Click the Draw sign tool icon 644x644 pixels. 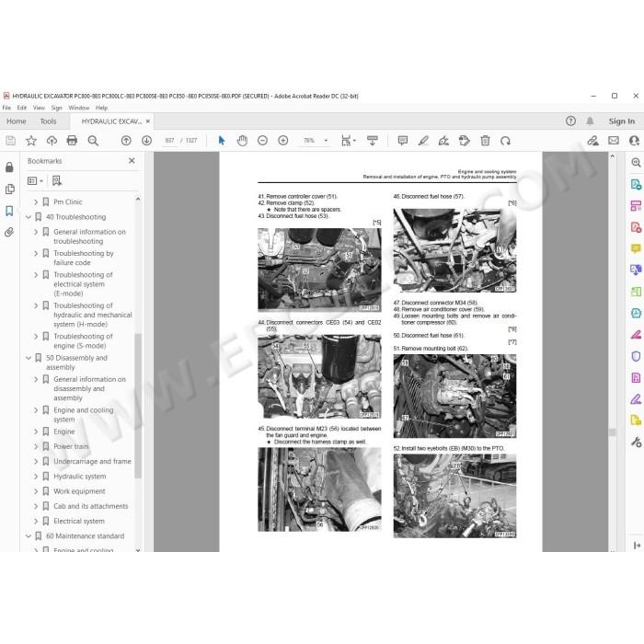pyautogui.click(x=443, y=141)
